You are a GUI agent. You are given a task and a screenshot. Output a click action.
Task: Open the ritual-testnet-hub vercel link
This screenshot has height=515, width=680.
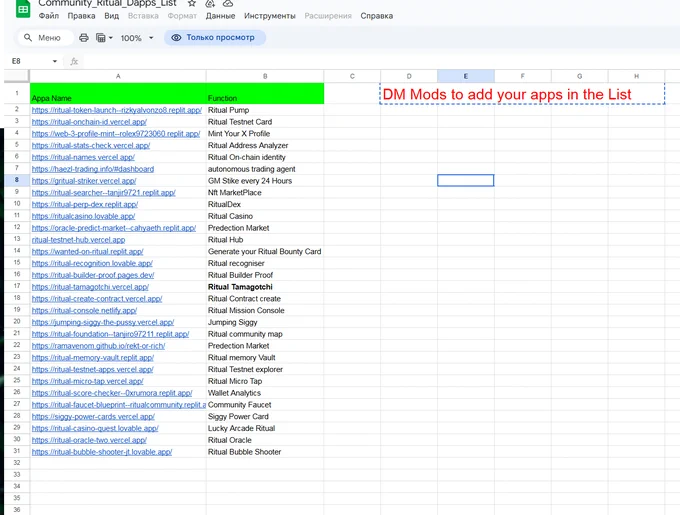78,240
